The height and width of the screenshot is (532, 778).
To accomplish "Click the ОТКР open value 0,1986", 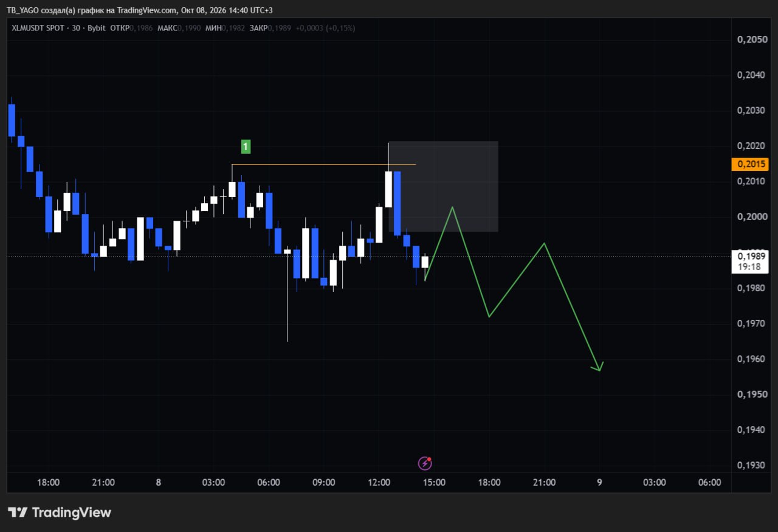I will tap(141, 28).
